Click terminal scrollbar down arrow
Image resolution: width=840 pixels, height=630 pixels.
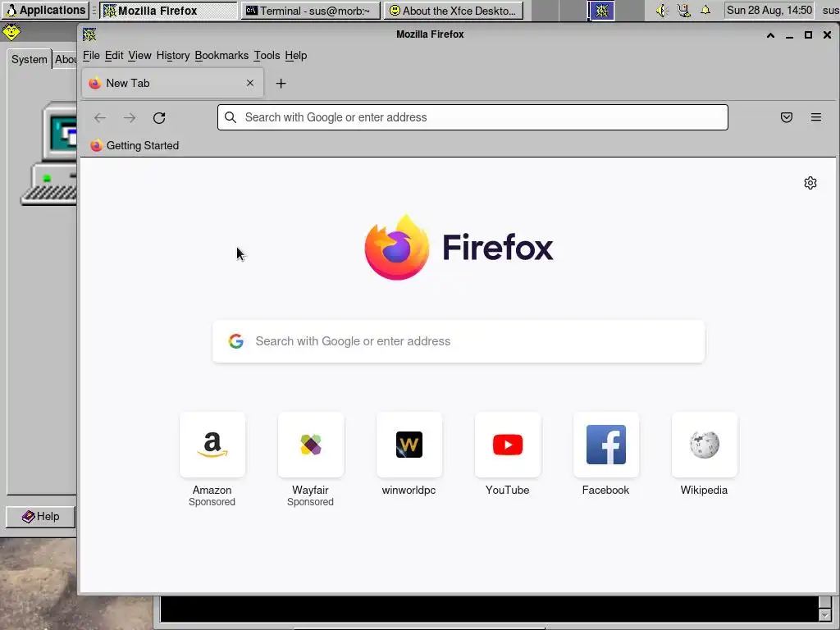click(825, 615)
